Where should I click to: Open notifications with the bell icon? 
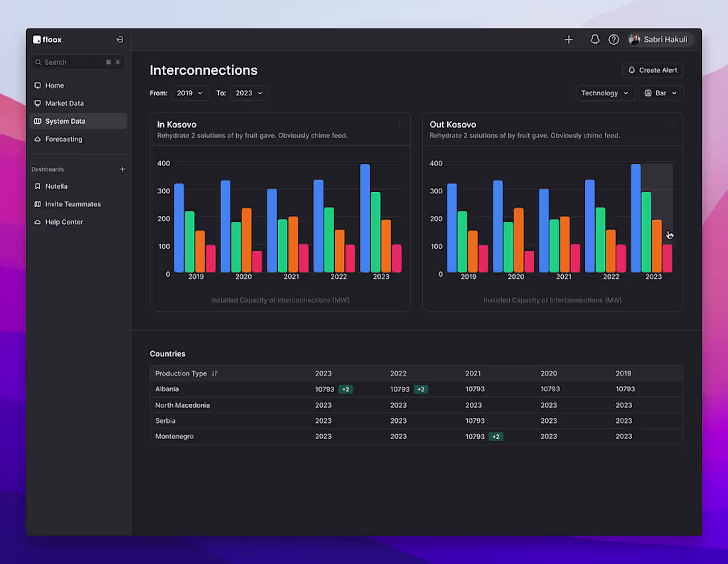coord(594,39)
